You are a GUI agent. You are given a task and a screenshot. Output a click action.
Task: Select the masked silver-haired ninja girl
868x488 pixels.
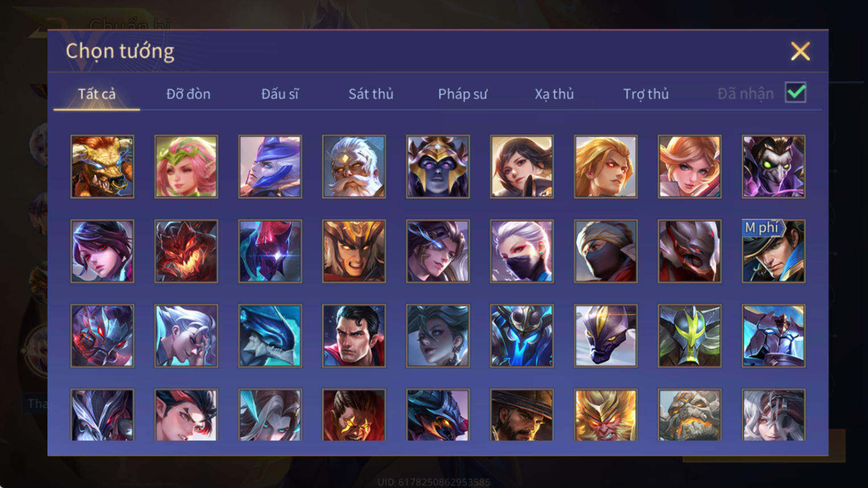click(x=522, y=251)
